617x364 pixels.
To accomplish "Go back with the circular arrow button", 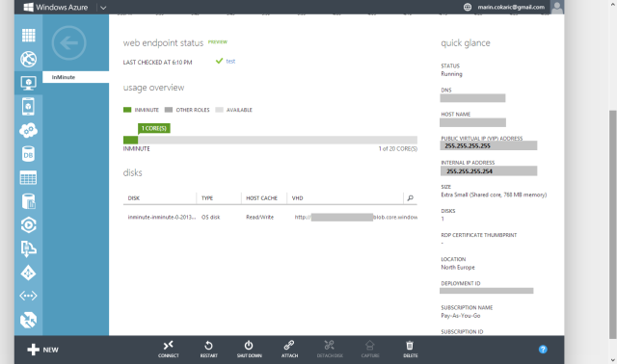I will (68, 42).
